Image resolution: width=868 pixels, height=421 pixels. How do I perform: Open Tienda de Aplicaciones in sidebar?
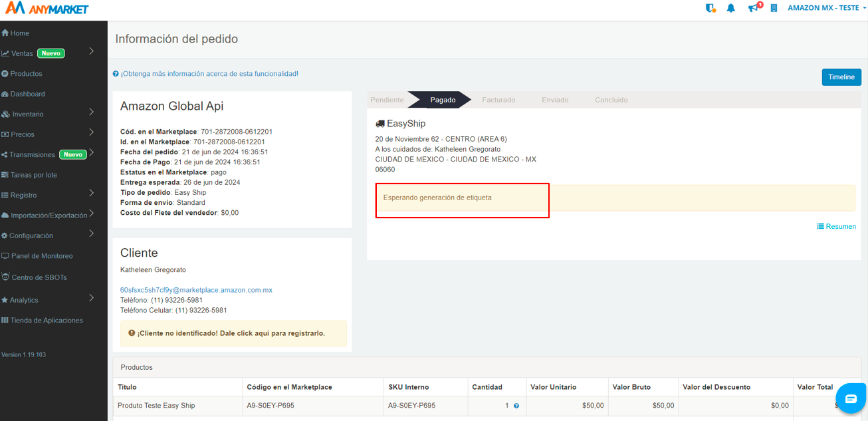(47, 321)
